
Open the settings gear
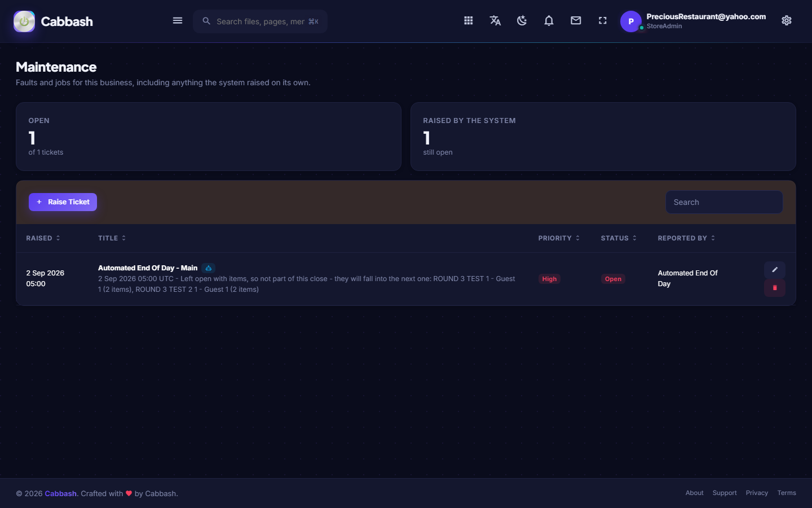tap(787, 21)
